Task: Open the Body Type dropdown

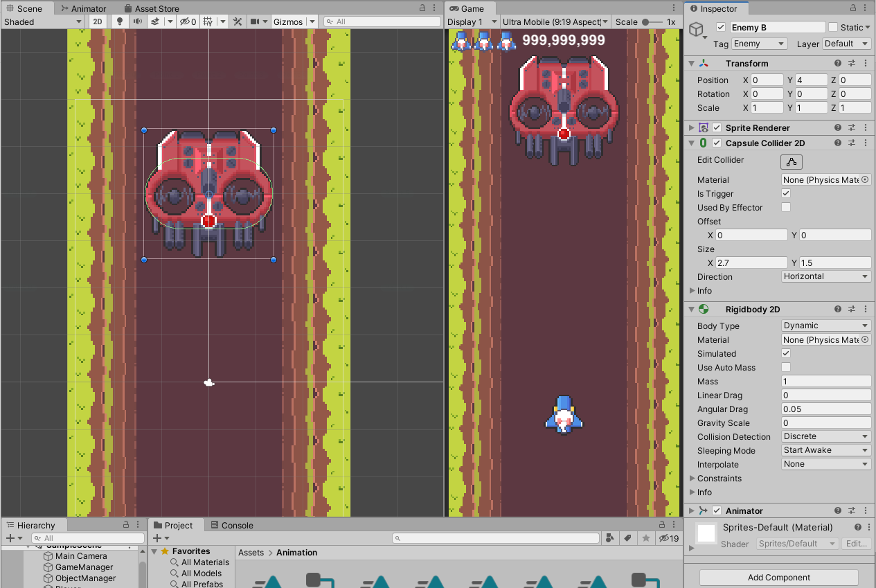Action: click(826, 326)
